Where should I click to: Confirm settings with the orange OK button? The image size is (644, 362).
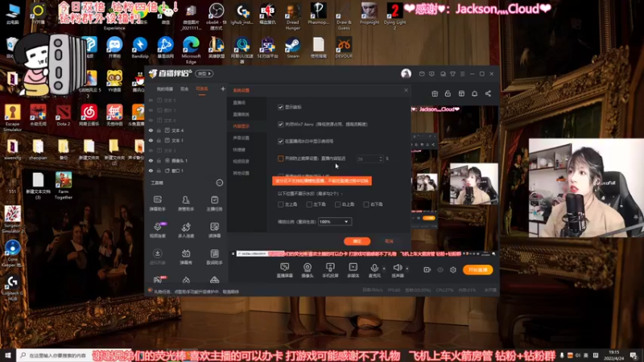coord(357,241)
